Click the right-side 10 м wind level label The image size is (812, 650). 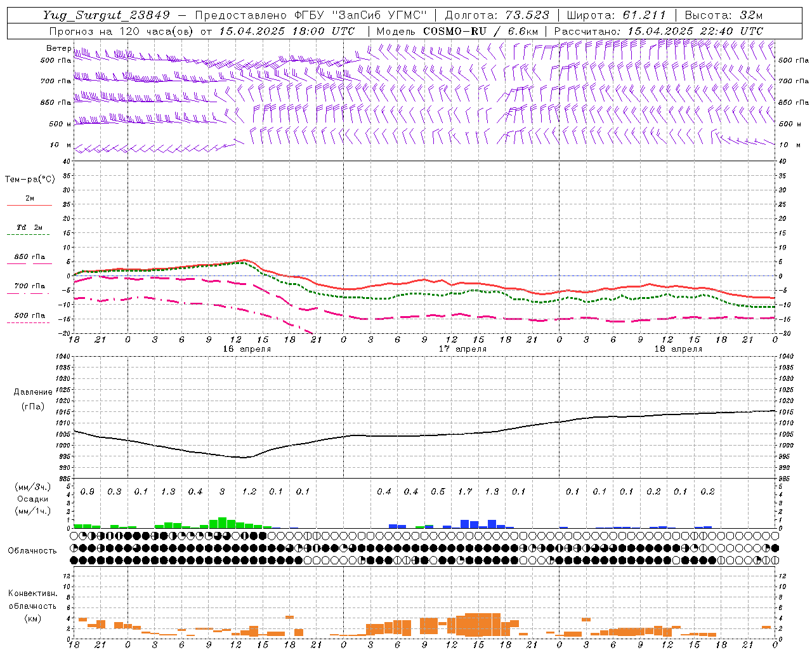point(789,145)
